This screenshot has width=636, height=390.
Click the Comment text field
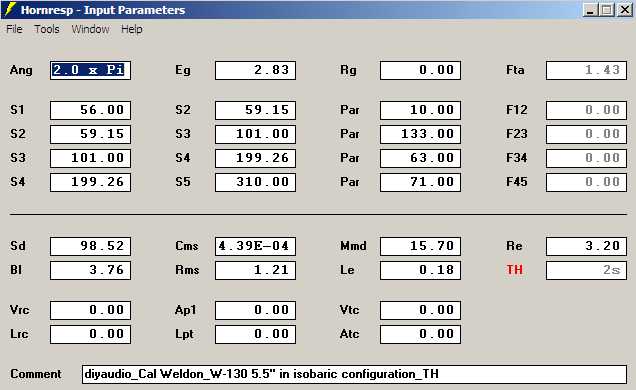point(355,374)
